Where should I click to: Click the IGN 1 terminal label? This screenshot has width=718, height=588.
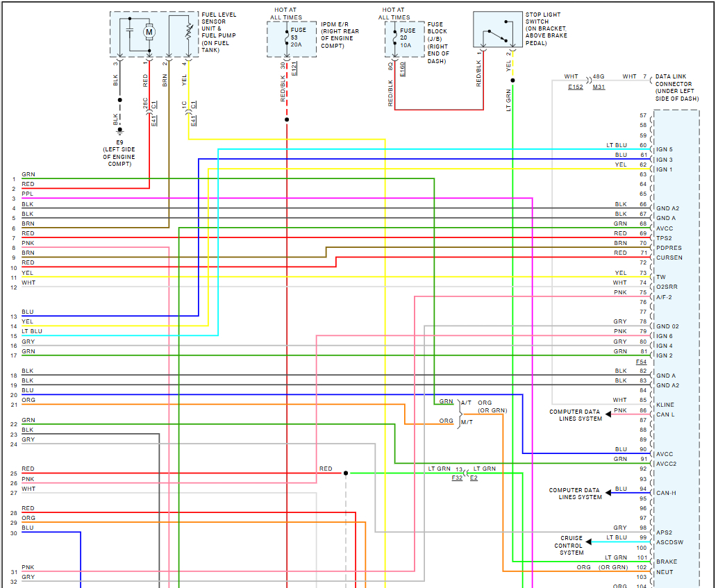(x=665, y=169)
